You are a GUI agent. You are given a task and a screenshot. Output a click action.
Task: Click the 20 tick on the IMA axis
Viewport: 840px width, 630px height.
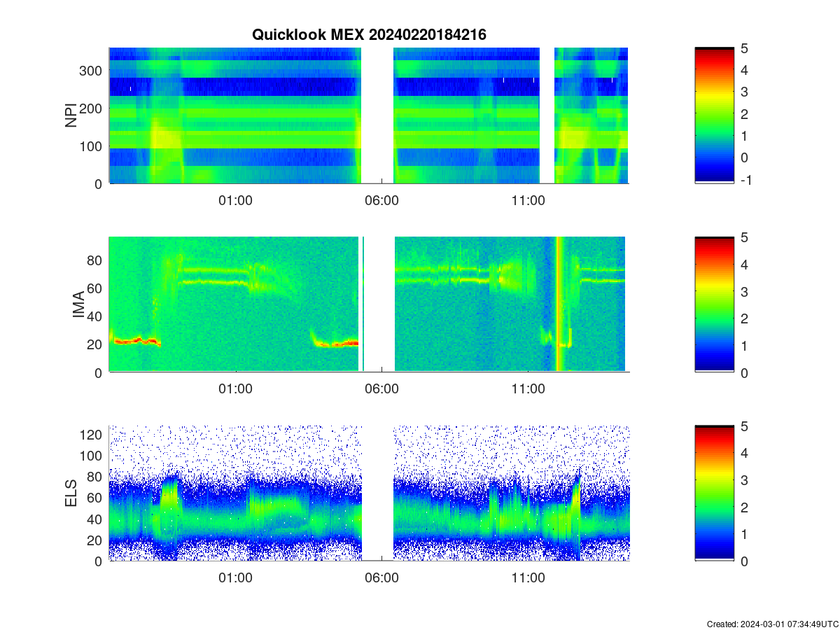(95, 344)
